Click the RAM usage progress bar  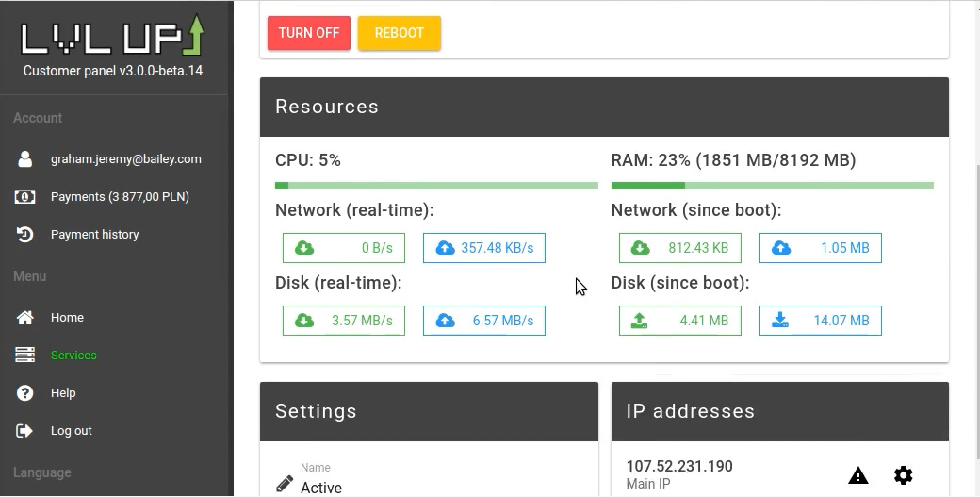pos(772,186)
